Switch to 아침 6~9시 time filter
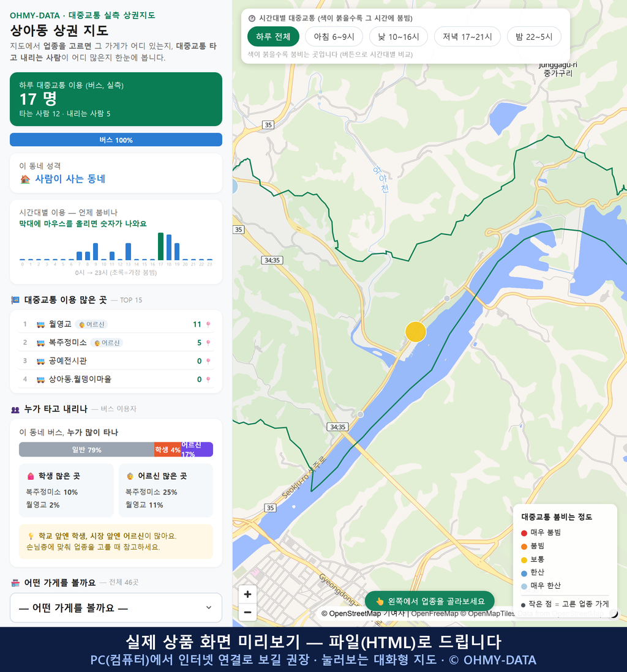The image size is (627, 672). pos(334,37)
